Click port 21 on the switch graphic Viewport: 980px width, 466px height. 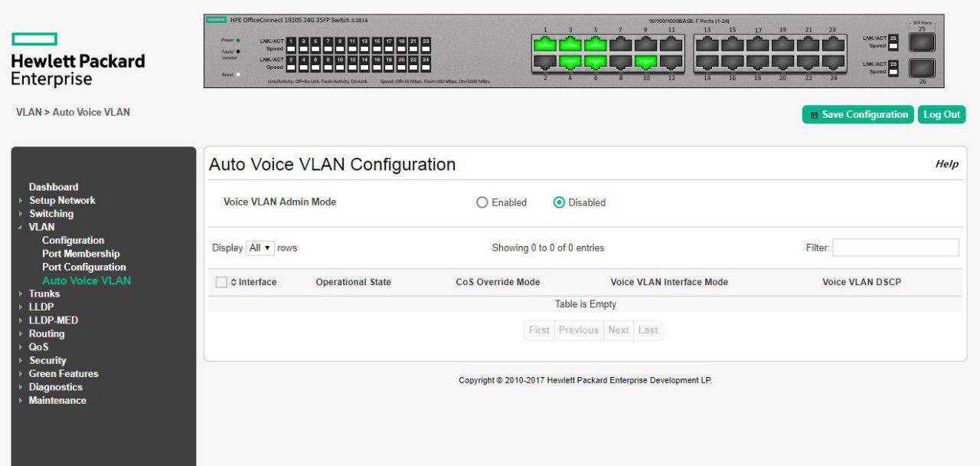point(808,44)
